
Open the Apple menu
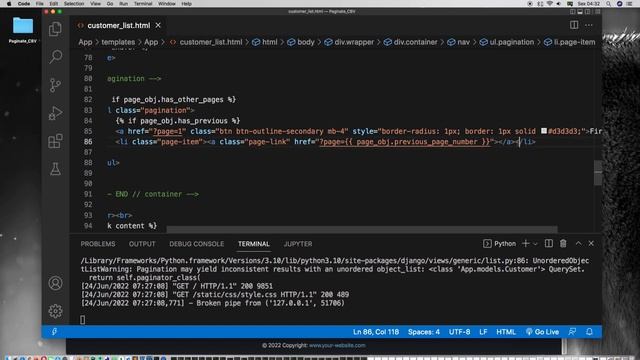9,4
